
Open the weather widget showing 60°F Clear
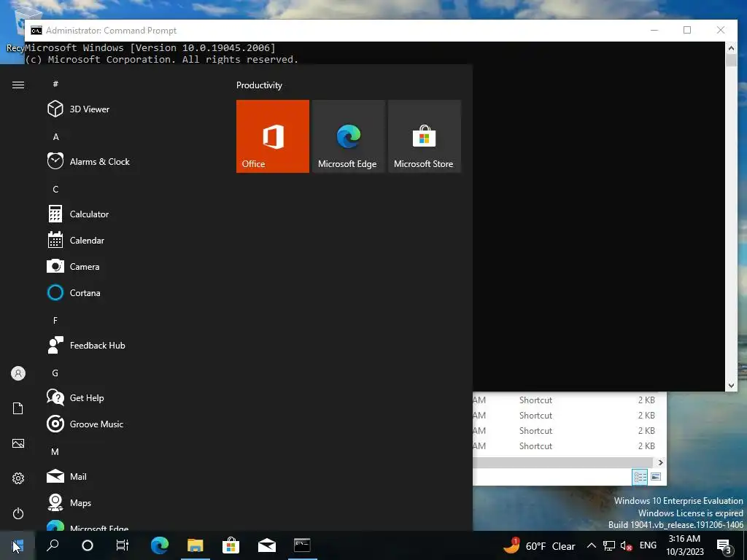pos(539,545)
